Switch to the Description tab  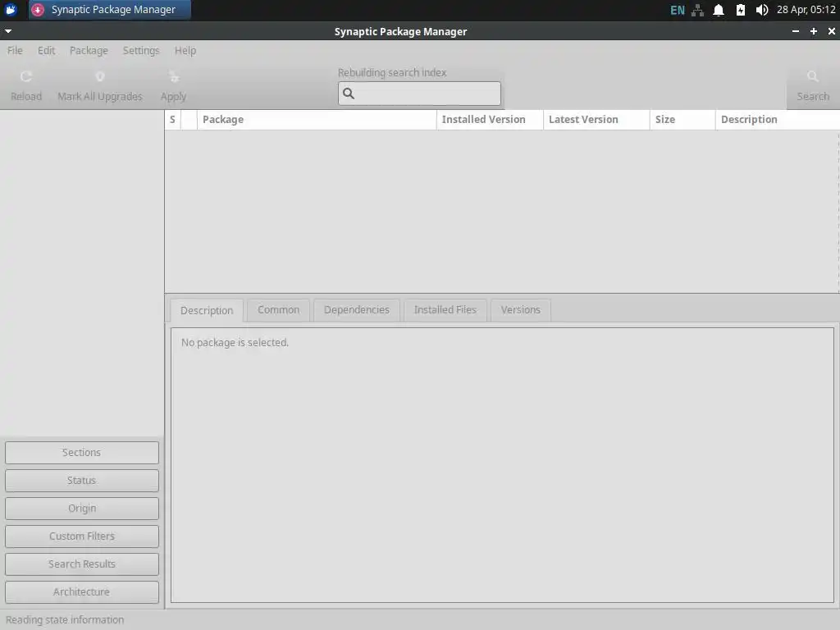coord(207,310)
